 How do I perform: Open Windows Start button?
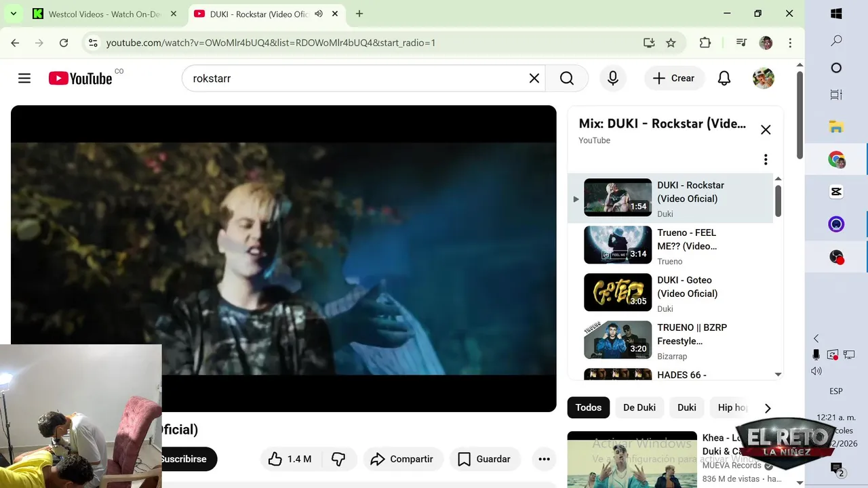click(836, 14)
